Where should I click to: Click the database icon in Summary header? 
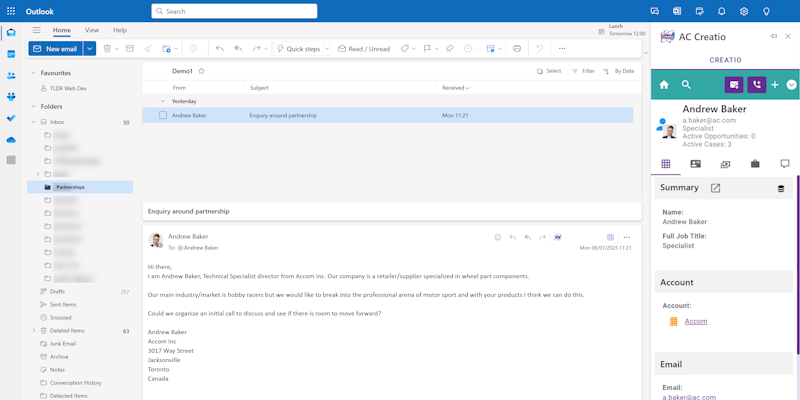point(781,189)
